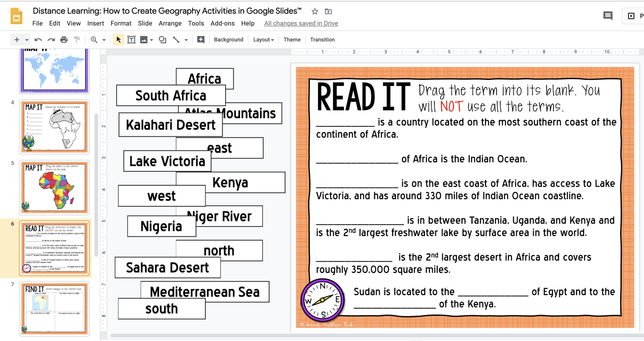This screenshot has height=341, width=644.
Task: Move presentation to folder icon
Action: pos(328,11)
